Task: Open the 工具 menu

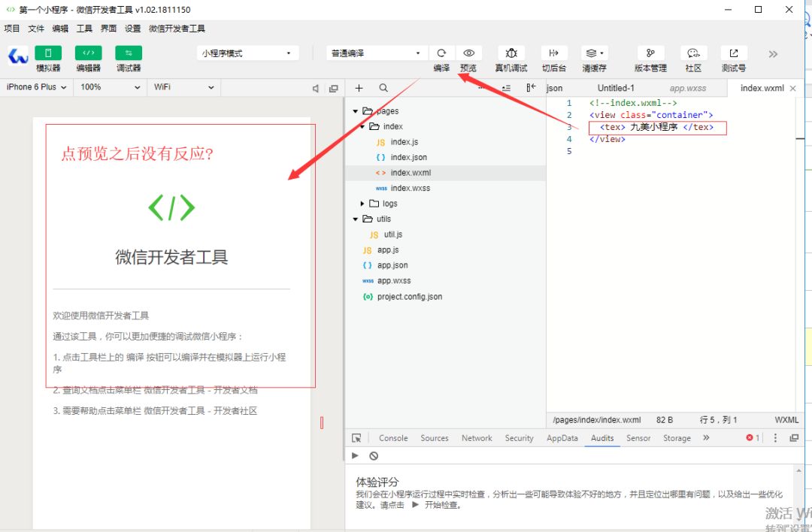Action: pyautogui.click(x=84, y=29)
